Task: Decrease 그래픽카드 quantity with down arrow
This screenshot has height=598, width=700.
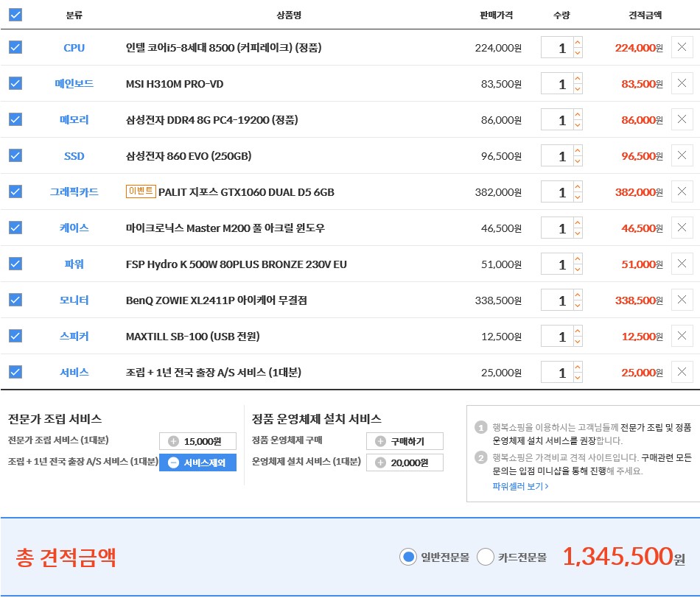Action: point(578,197)
